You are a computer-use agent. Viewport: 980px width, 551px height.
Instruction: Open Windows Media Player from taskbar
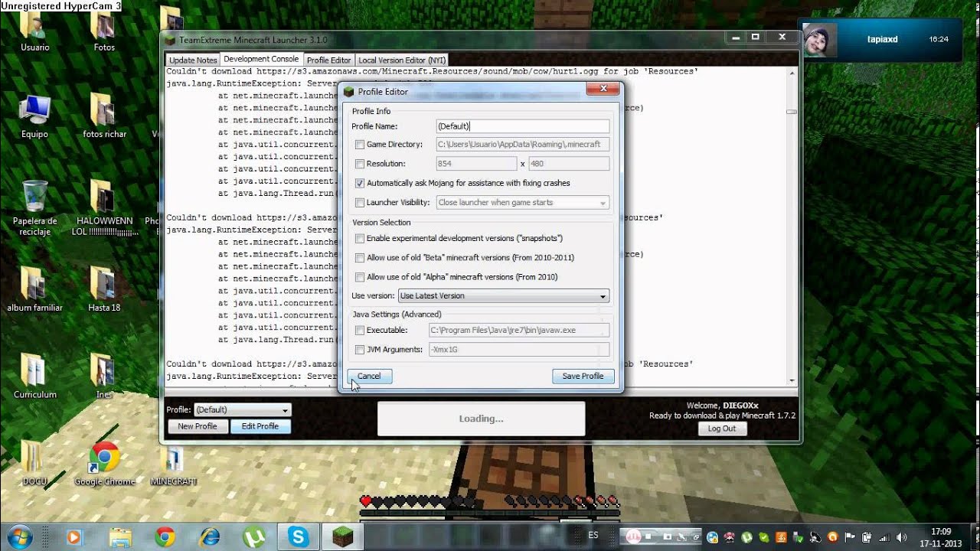pyautogui.click(x=74, y=536)
